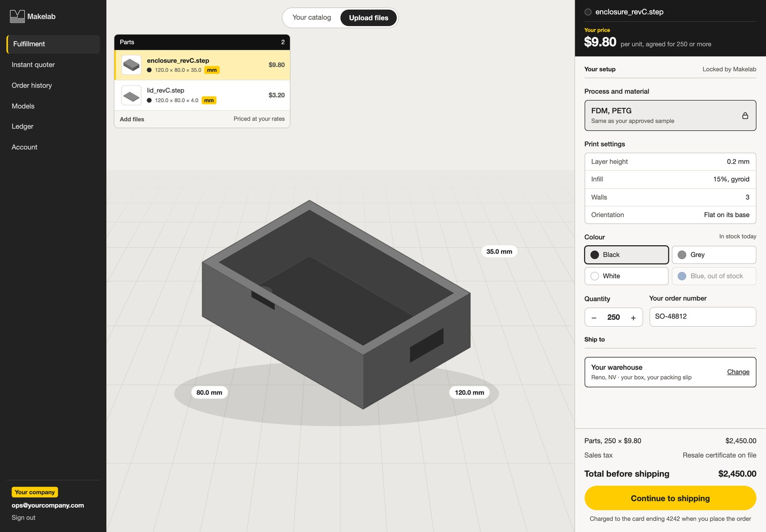Open Account in the sidebar

[x=24, y=147]
